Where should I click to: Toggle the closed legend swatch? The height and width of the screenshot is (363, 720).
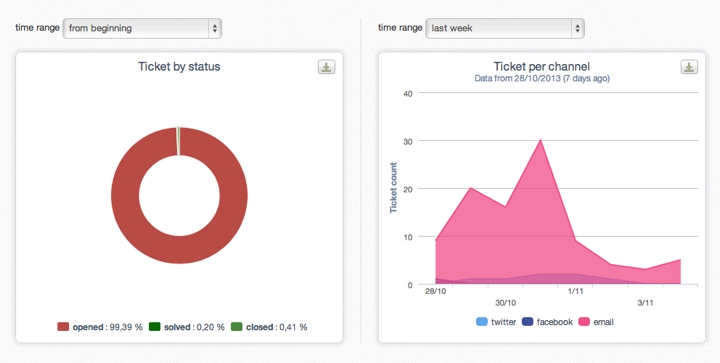tap(236, 327)
